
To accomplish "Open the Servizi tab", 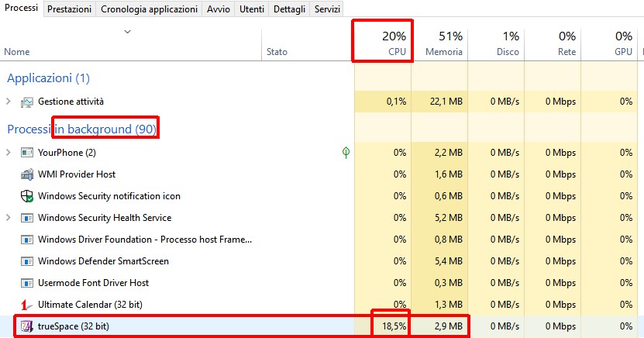I will tap(327, 9).
